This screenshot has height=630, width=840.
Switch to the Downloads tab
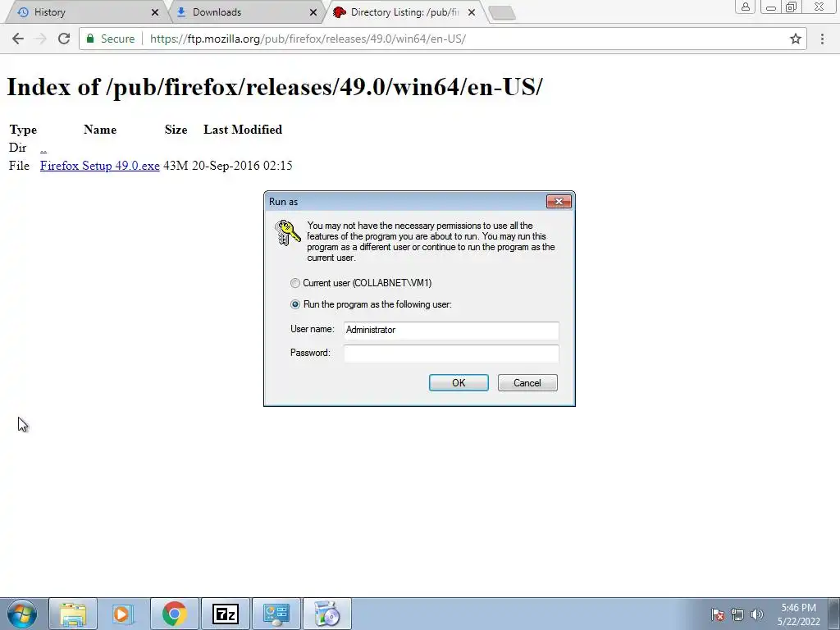click(244, 12)
